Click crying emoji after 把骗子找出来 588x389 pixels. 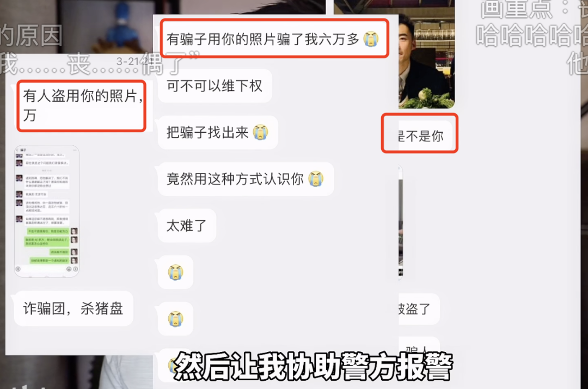pyautogui.click(x=260, y=132)
